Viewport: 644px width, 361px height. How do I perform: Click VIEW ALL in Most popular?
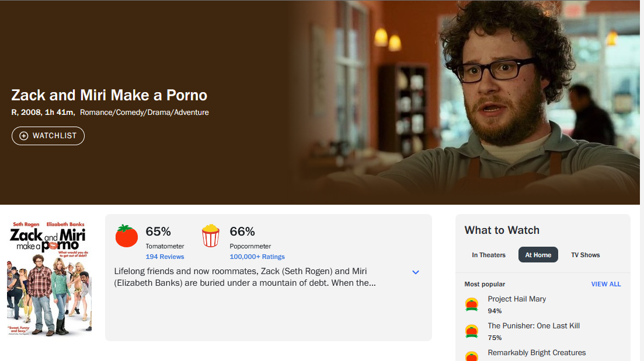pos(606,284)
